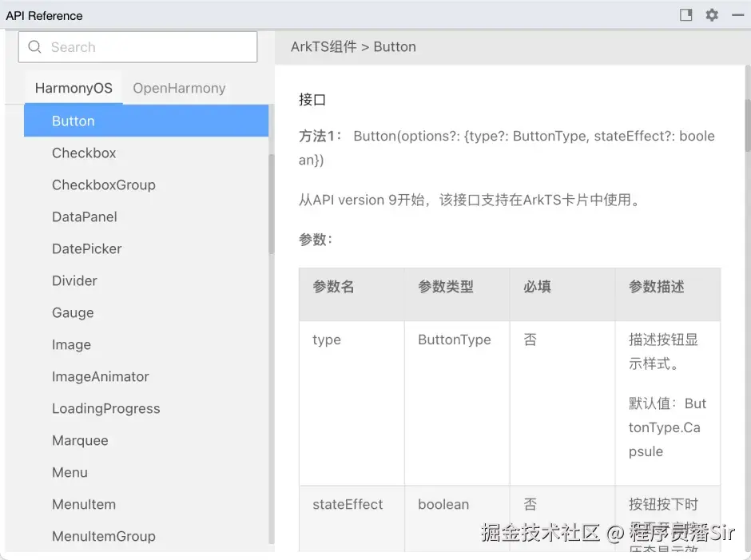Click the sidebar list scrollbar
The height and width of the screenshot is (560, 751).
coord(272,204)
